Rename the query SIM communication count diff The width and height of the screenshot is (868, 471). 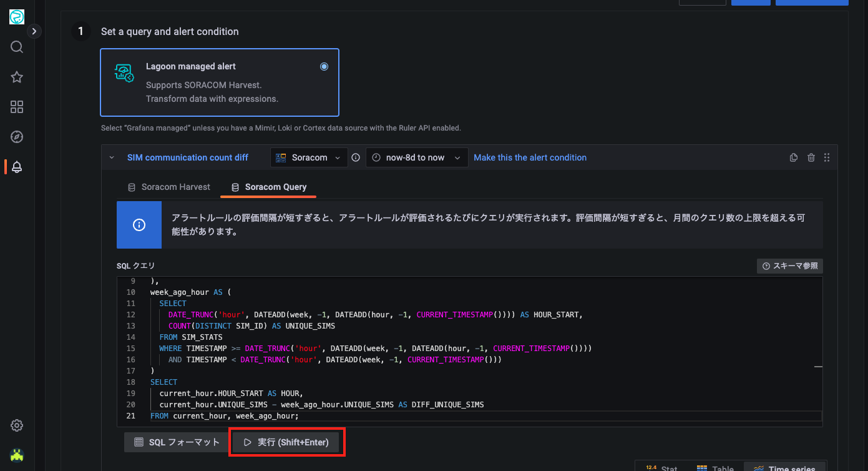tap(188, 157)
